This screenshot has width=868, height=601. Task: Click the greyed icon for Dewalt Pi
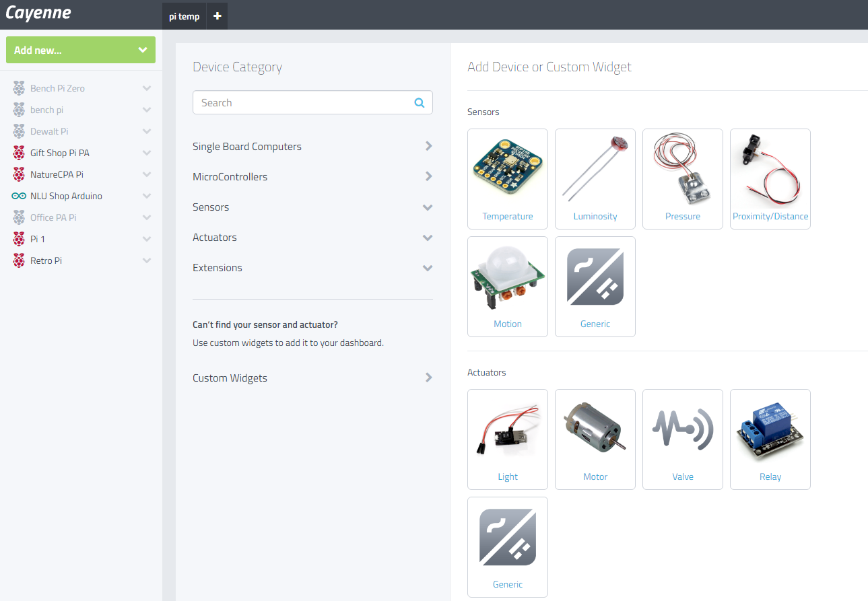click(19, 131)
